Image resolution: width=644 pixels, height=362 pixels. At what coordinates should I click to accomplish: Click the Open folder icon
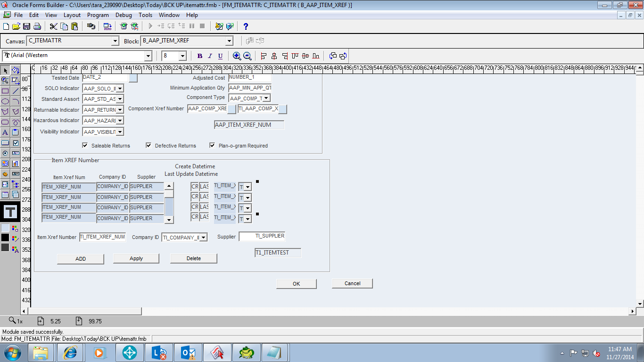pyautogui.click(x=16, y=26)
